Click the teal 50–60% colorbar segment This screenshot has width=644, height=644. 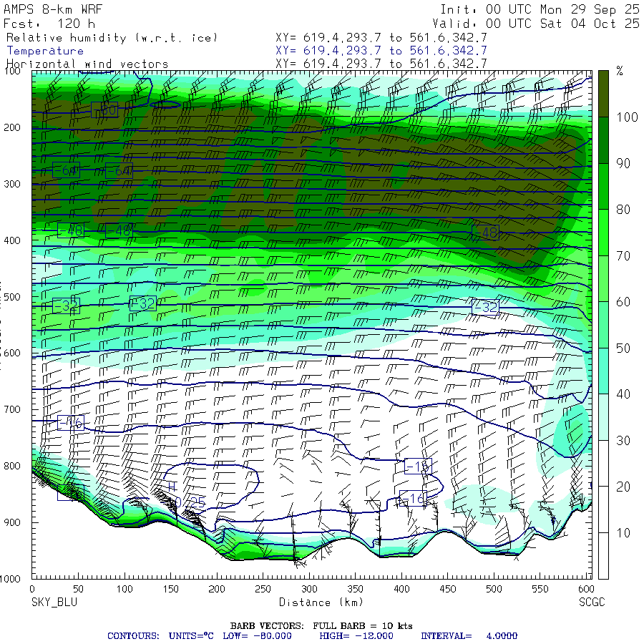tap(603, 325)
